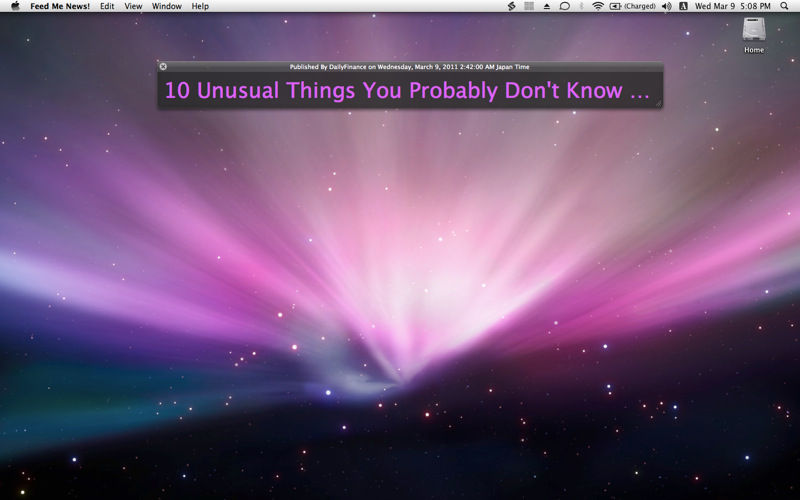Open the chat bubble status icon

click(564, 6)
